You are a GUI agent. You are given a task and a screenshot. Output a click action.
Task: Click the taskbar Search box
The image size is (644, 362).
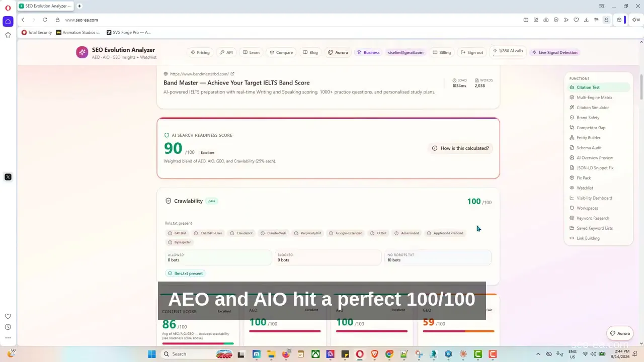pyautogui.click(x=198, y=354)
